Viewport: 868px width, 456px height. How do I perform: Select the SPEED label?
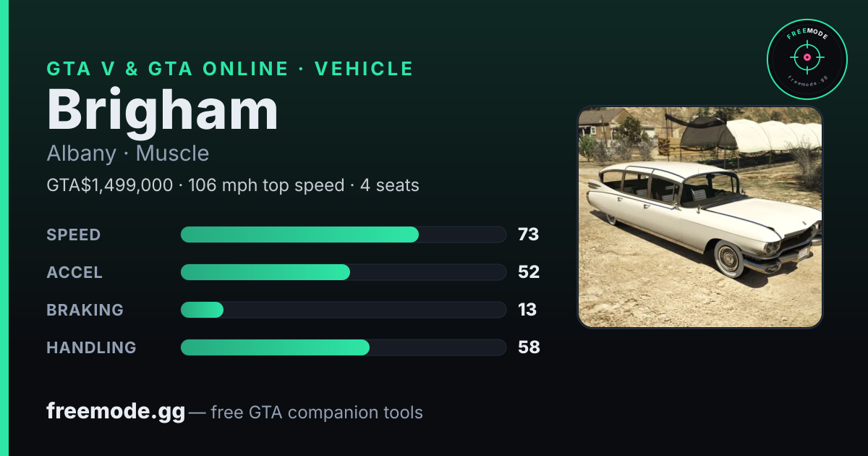pos(74,235)
